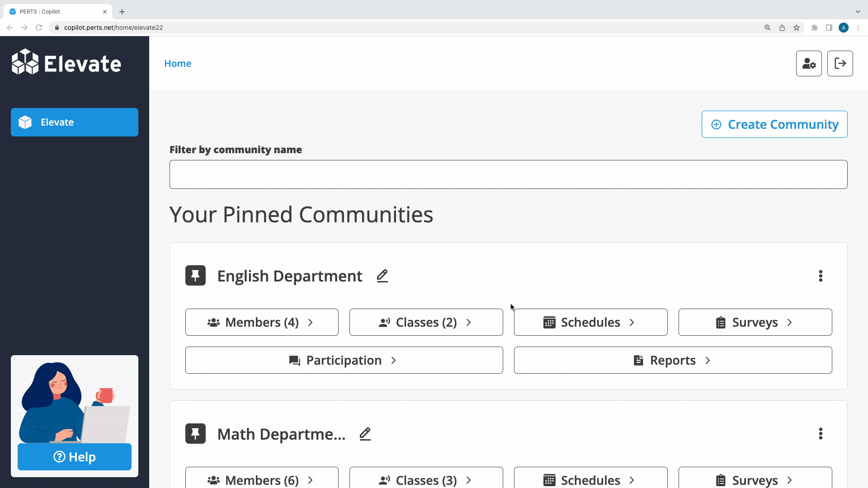Click the Elevate logo in the sidebar
Image resolution: width=868 pixels, height=488 pixels.
[66, 63]
